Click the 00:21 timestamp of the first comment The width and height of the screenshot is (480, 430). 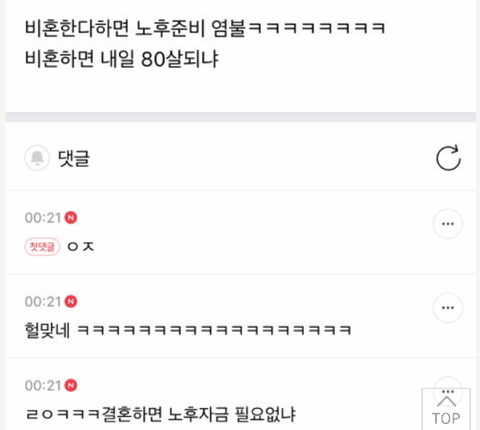(x=43, y=218)
